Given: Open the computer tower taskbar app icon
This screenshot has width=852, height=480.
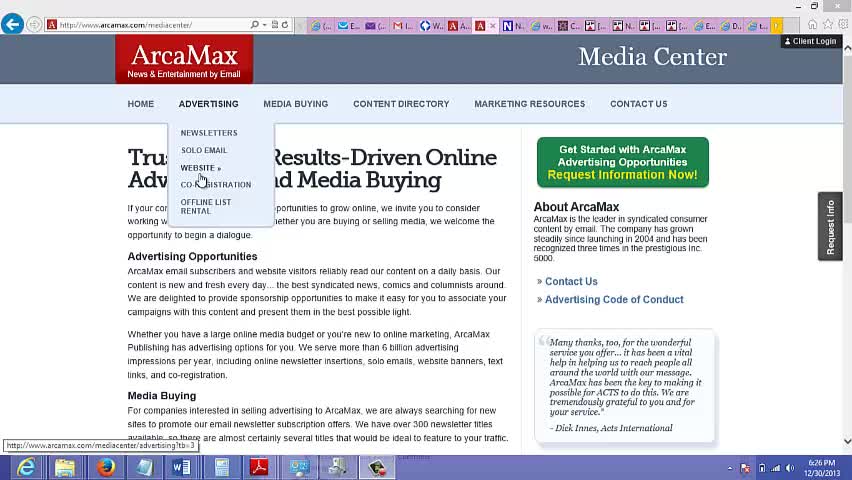Looking at the screenshot, I should [337, 467].
